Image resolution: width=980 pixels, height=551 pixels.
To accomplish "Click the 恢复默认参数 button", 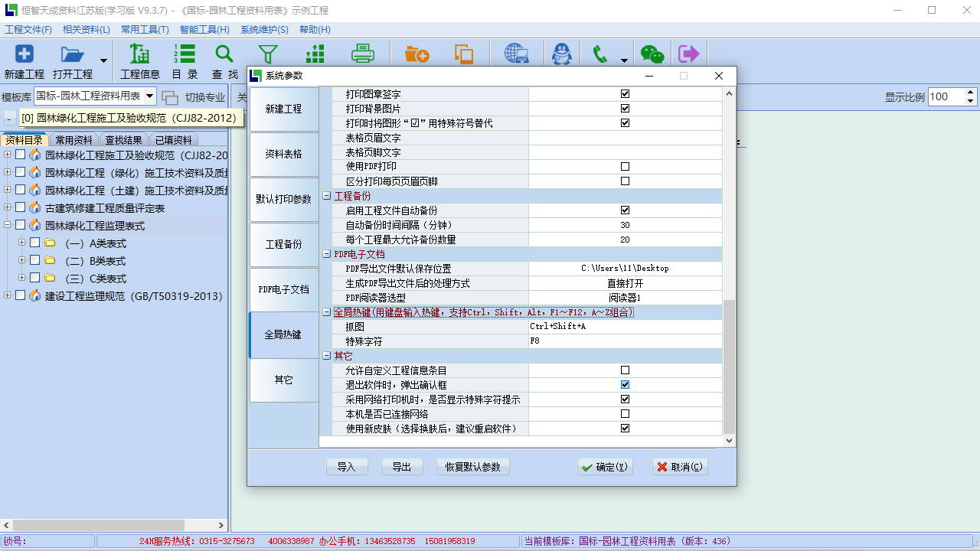I will click(472, 466).
